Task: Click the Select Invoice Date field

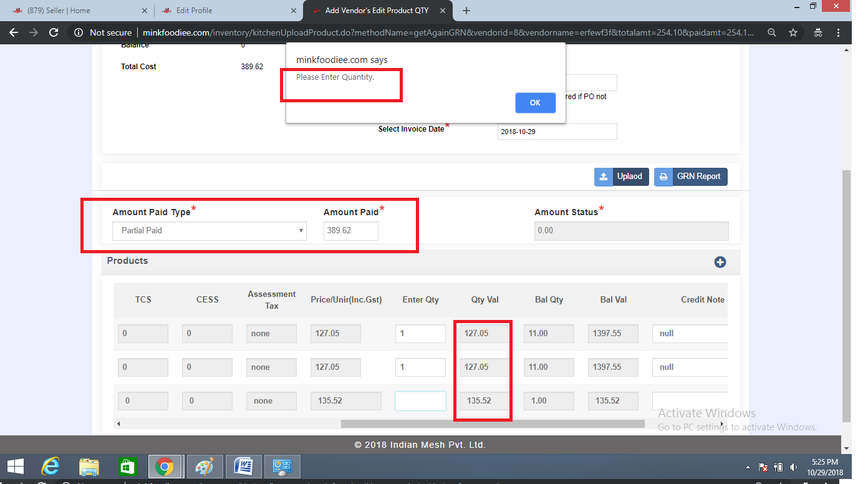Action: 557,132
